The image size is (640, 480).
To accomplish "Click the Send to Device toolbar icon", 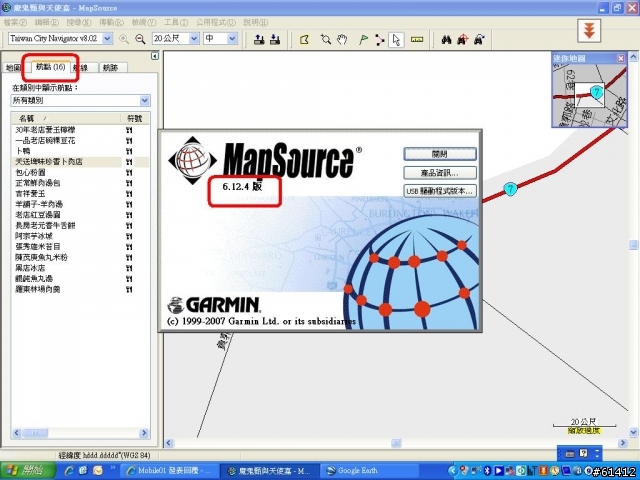I will pyautogui.click(x=259, y=39).
